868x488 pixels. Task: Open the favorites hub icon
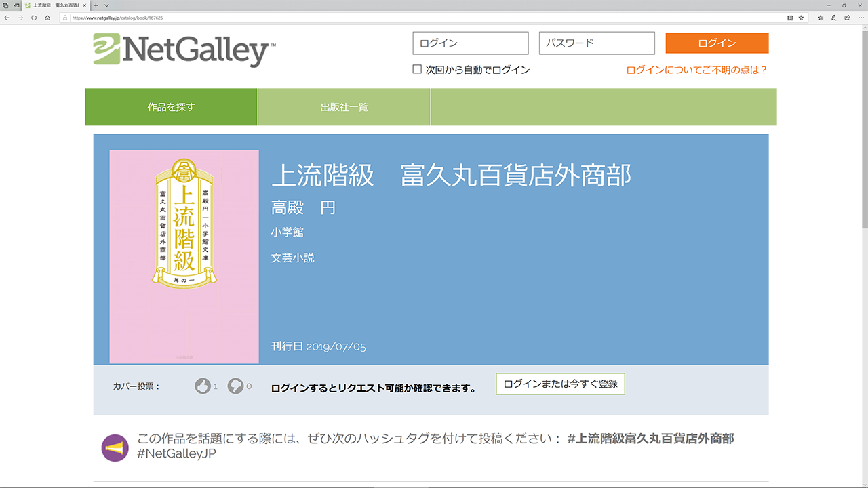[x=821, y=18]
